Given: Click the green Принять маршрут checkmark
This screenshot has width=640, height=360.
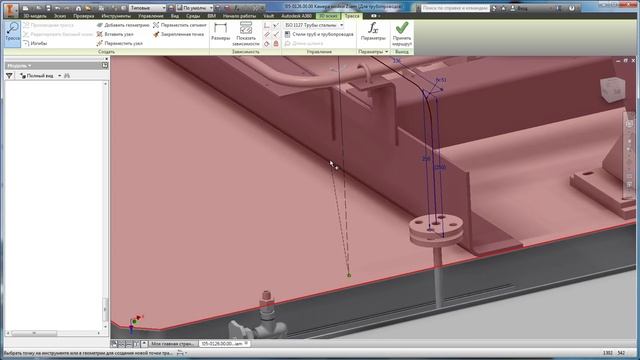Looking at the screenshot, I should coord(402,33).
